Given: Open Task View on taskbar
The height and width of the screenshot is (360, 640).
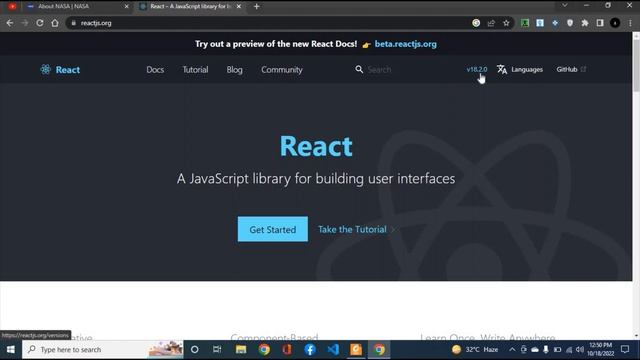Looking at the screenshot, I should 217,349.
